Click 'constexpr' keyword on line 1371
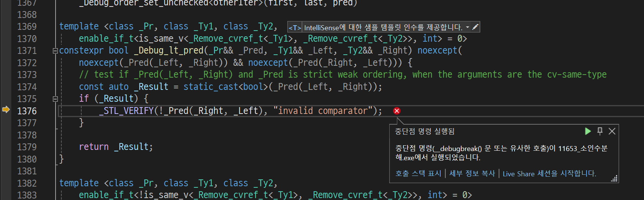This screenshot has height=200, width=644. [81, 50]
